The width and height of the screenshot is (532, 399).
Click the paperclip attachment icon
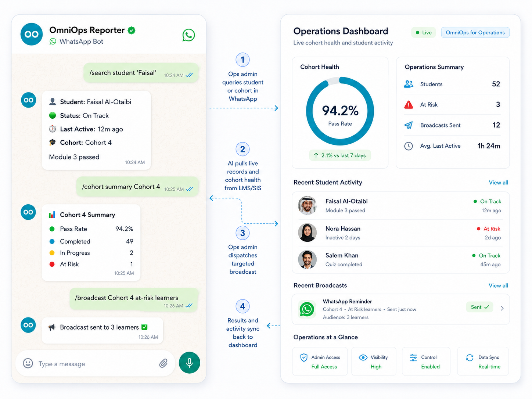163,363
